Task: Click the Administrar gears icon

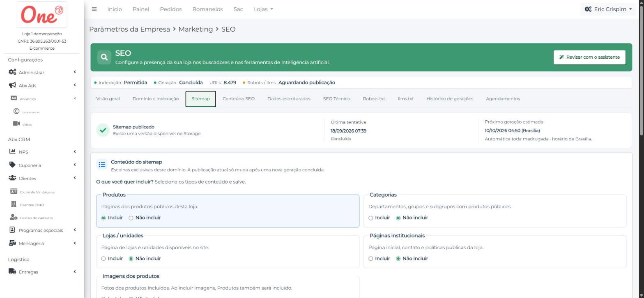Action: (12, 72)
